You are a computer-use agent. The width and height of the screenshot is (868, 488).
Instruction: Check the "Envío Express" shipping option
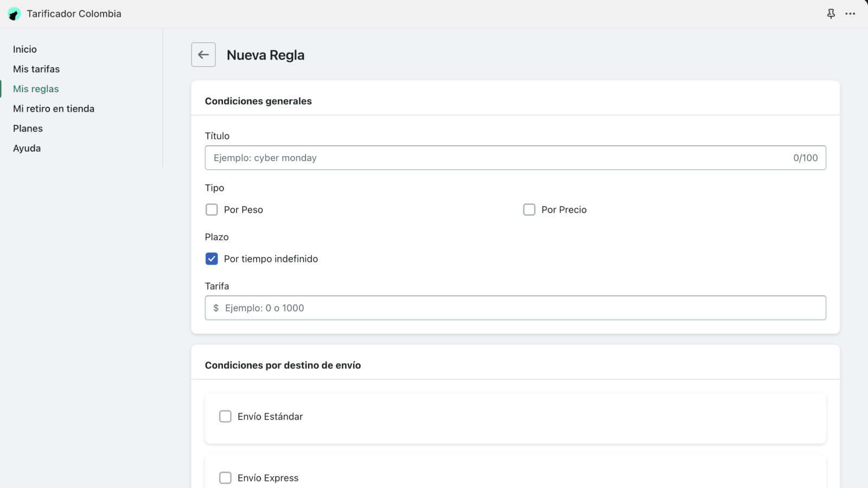coord(225,478)
